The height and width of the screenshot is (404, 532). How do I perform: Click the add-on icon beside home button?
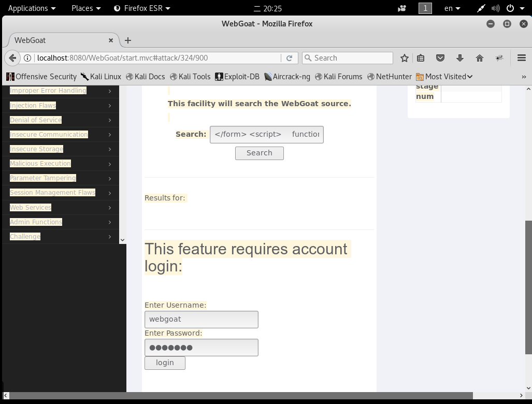[499, 59]
